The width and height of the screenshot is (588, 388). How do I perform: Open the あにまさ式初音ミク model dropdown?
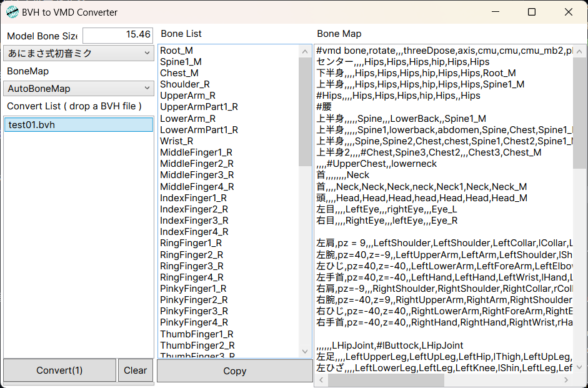[x=78, y=53]
